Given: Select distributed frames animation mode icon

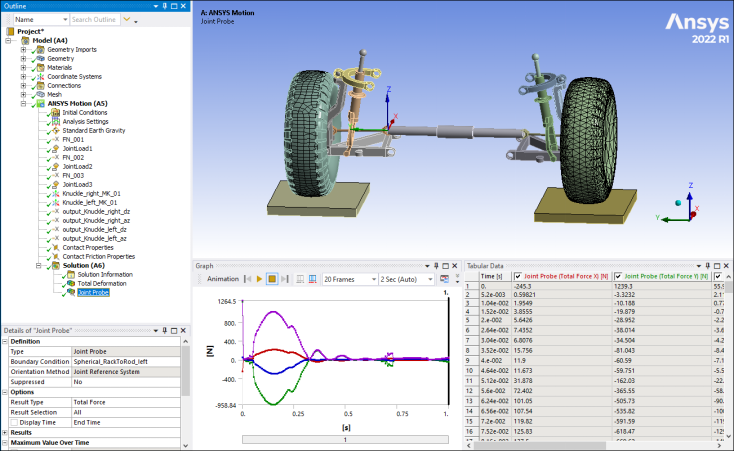Looking at the screenshot, I should [300, 279].
